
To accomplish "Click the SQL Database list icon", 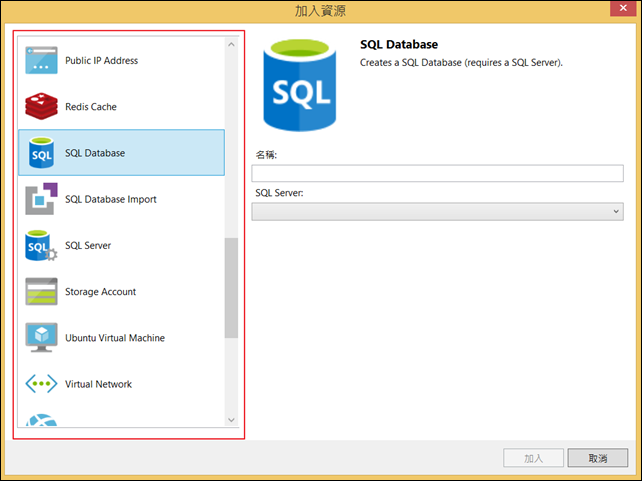I will click(42, 153).
